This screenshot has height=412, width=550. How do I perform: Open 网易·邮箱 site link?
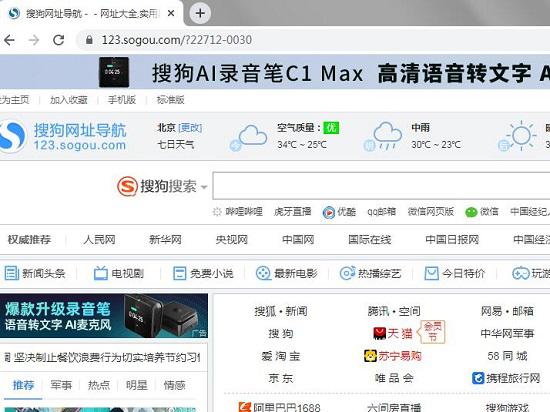507,311
